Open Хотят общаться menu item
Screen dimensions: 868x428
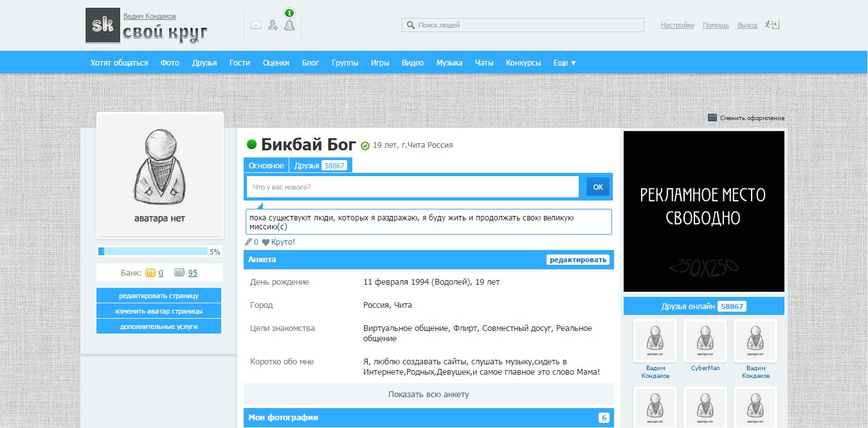(x=119, y=63)
